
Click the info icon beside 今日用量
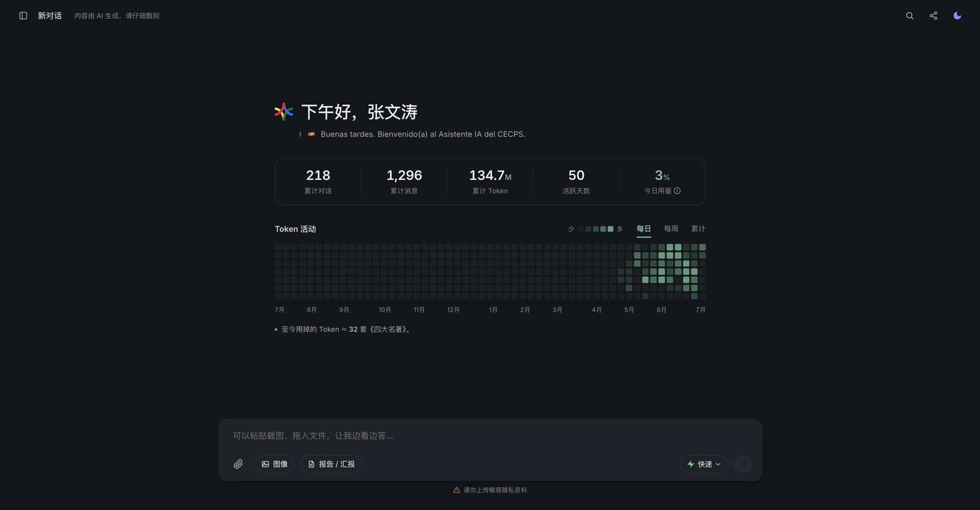pyautogui.click(x=677, y=191)
